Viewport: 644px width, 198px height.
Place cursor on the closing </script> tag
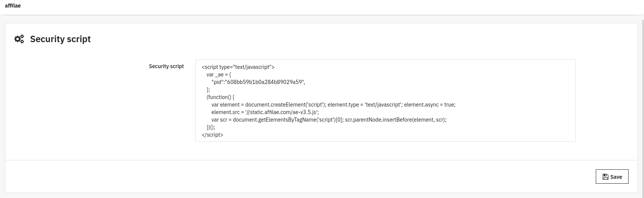pos(212,135)
